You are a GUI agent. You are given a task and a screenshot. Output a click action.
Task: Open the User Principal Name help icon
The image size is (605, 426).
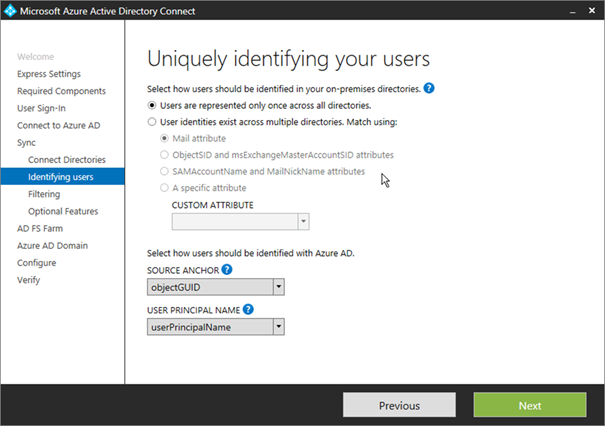248,309
